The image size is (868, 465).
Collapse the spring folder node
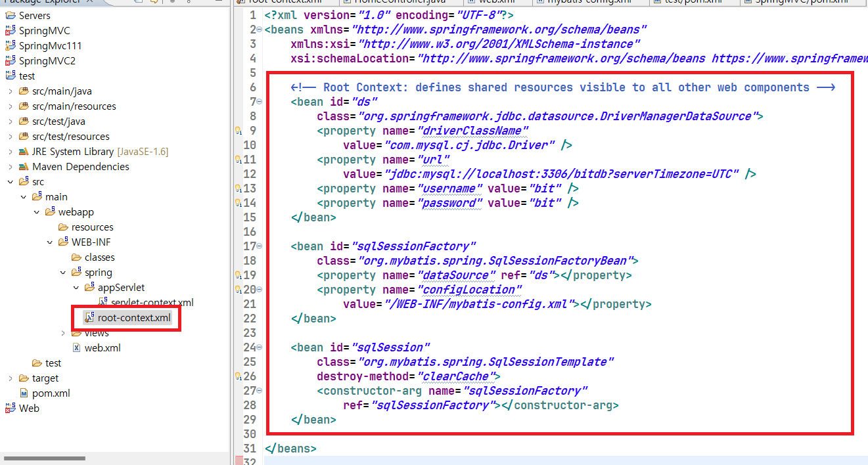[x=62, y=272]
